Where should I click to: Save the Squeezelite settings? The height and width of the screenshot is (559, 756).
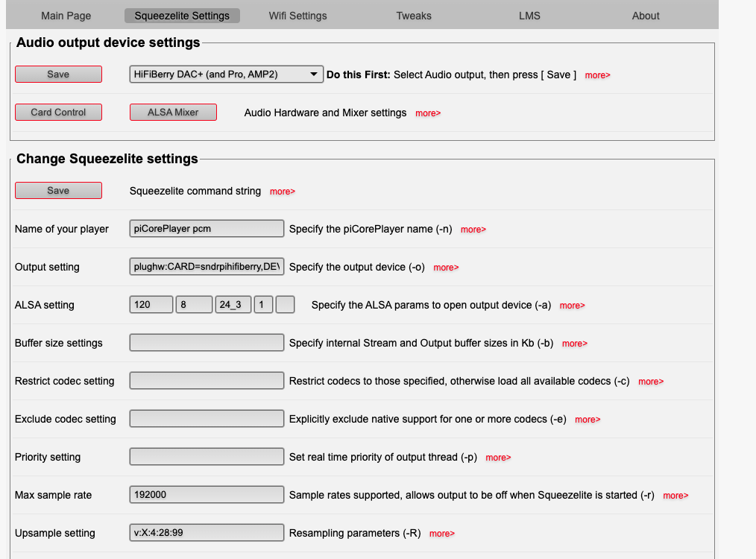(x=58, y=190)
